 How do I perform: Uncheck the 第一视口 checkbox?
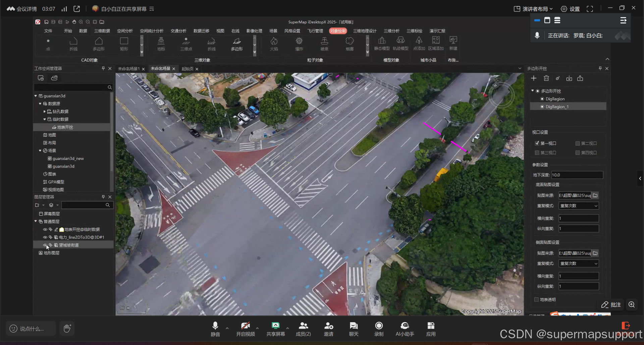click(537, 143)
